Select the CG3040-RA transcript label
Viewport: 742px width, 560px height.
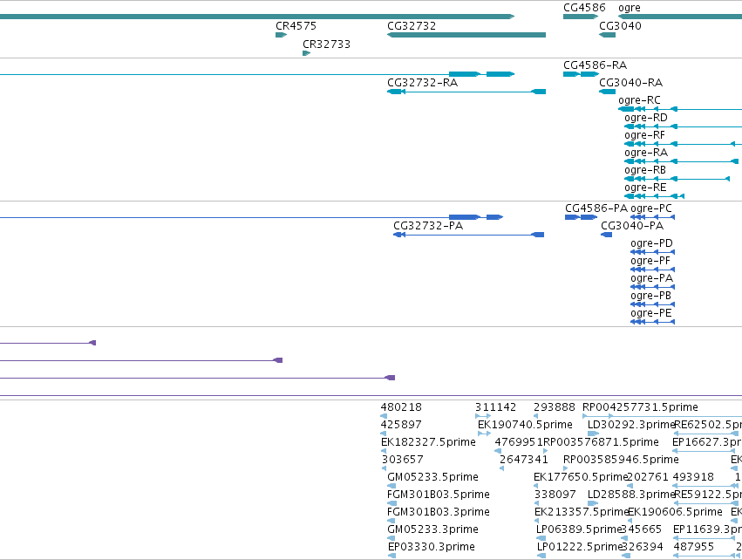click(x=630, y=83)
